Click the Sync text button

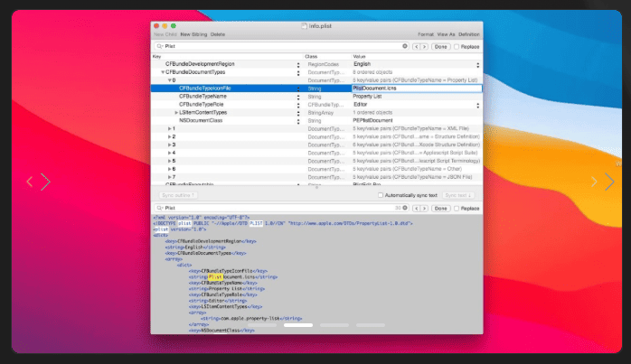(x=458, y=195)
